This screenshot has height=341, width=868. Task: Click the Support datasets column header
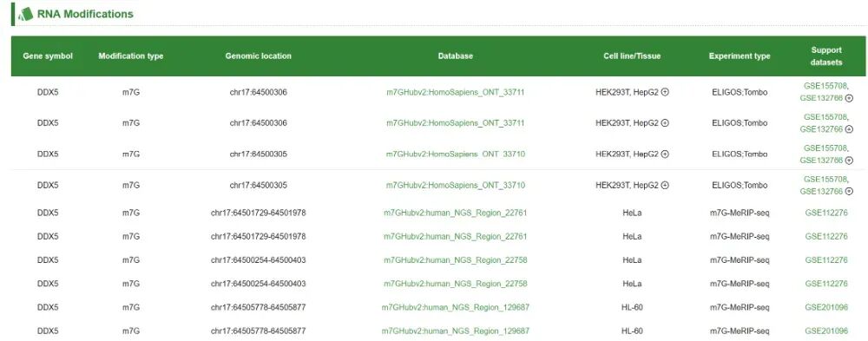click(826, 56)
